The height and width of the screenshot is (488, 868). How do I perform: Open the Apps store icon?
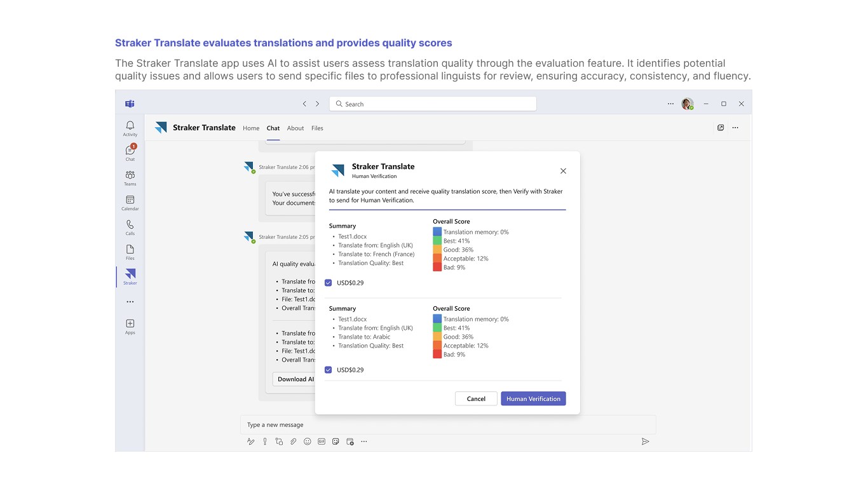click(130, 324)
